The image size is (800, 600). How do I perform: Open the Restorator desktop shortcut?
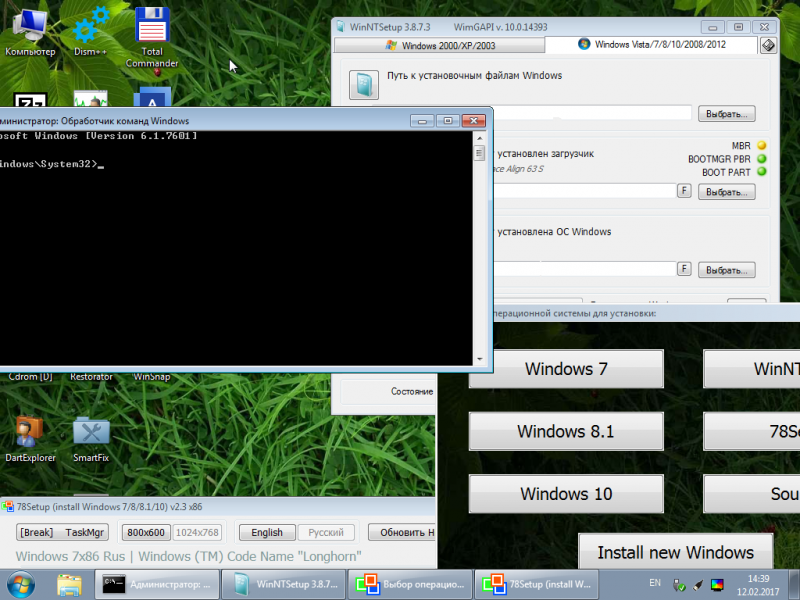tap(91, 377)
